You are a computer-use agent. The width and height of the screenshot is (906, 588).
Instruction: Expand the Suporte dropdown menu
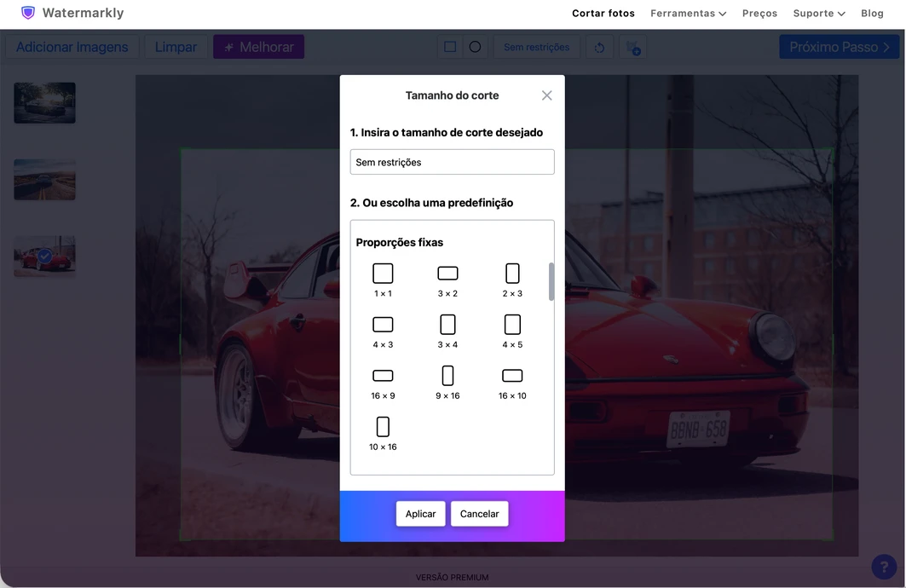[x=819, y=14]
